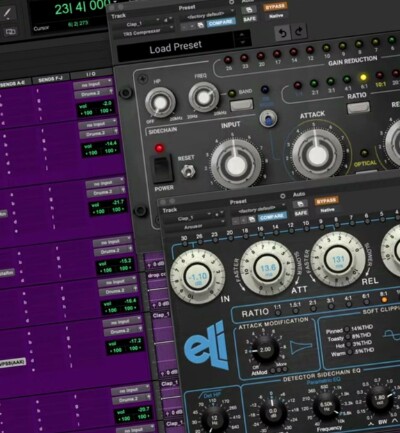
Task: Click the elysia 'eli' logo
Action: pyautogui.click(x=206, y=345)
